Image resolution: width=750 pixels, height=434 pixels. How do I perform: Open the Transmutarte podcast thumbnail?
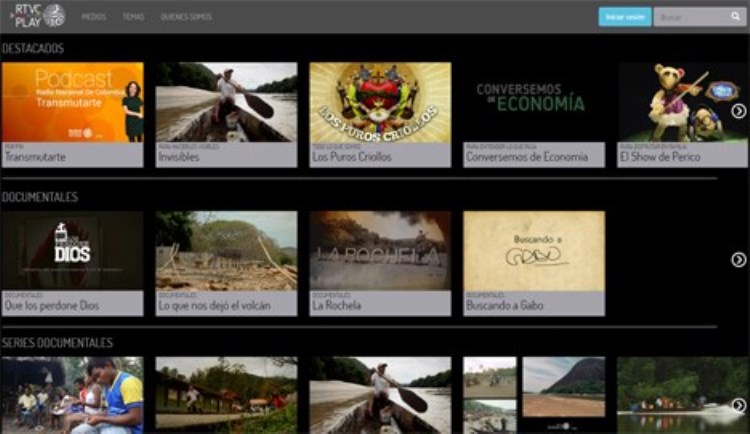[x=72, y=102]
